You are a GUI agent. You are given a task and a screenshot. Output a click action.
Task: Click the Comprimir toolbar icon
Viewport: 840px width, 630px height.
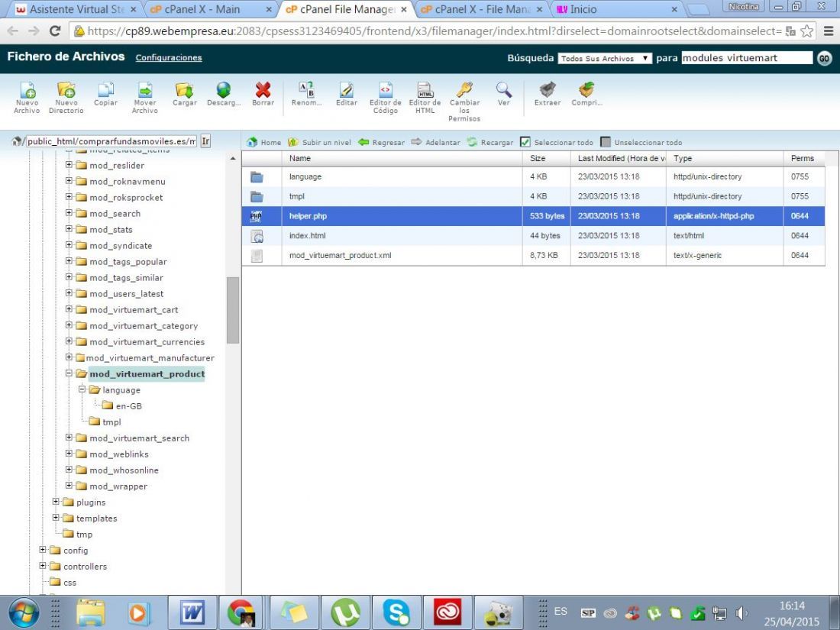[586, 94]
